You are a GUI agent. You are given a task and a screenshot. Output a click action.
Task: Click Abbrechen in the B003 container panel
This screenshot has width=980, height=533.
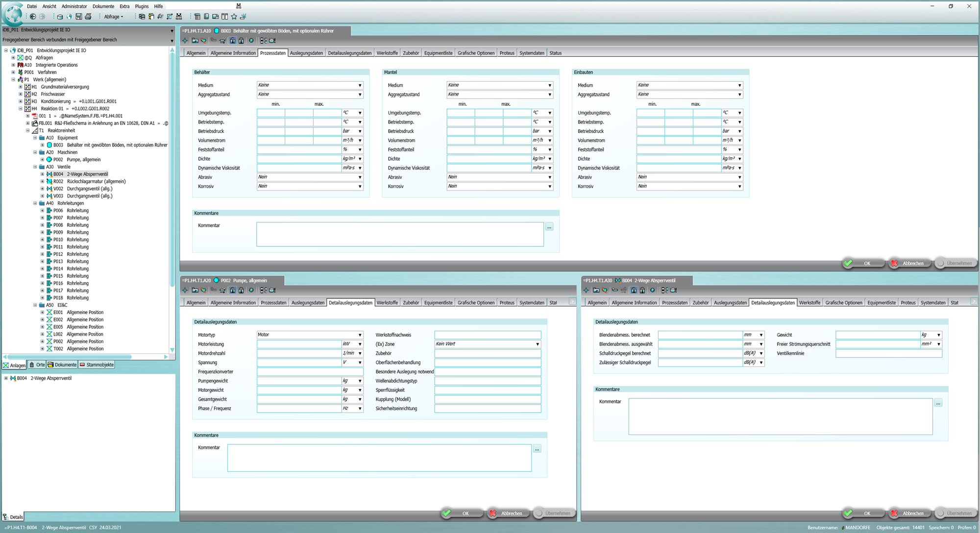(x=910, y=263)
